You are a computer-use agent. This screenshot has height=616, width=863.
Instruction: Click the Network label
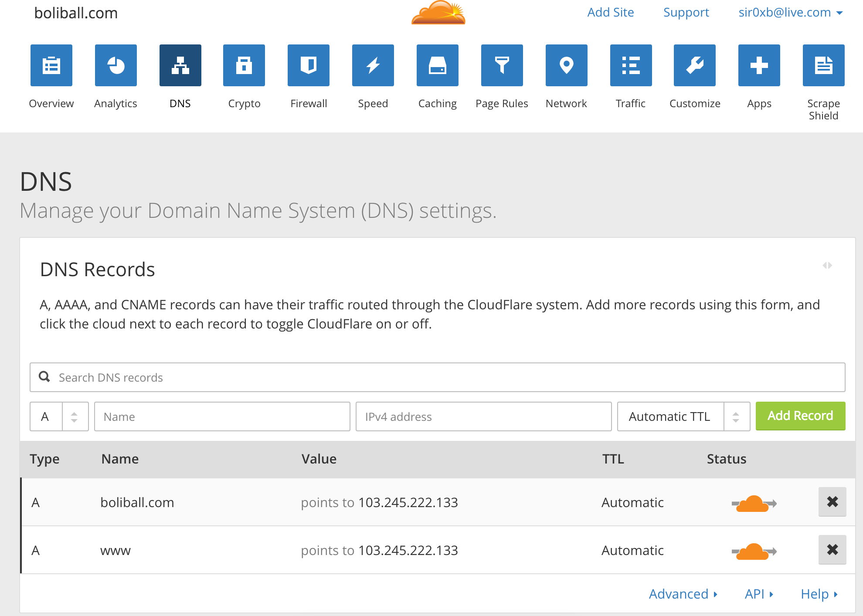(x=566, y=103)
